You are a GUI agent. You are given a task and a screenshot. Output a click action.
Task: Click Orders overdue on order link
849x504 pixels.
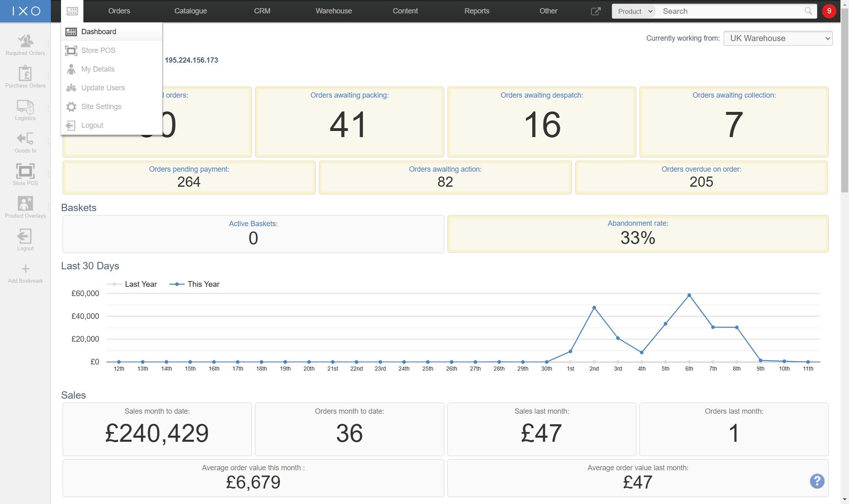pos(701,169)
